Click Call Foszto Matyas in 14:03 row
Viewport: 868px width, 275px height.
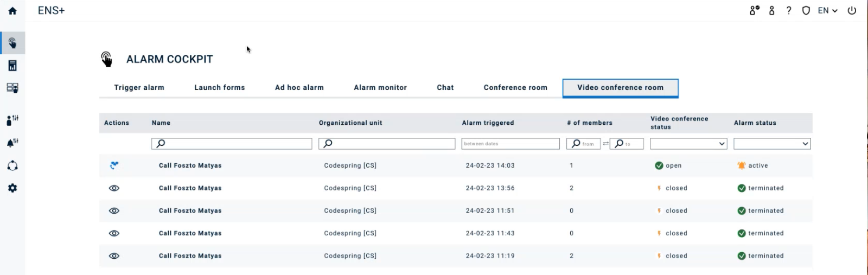point(190,165)
